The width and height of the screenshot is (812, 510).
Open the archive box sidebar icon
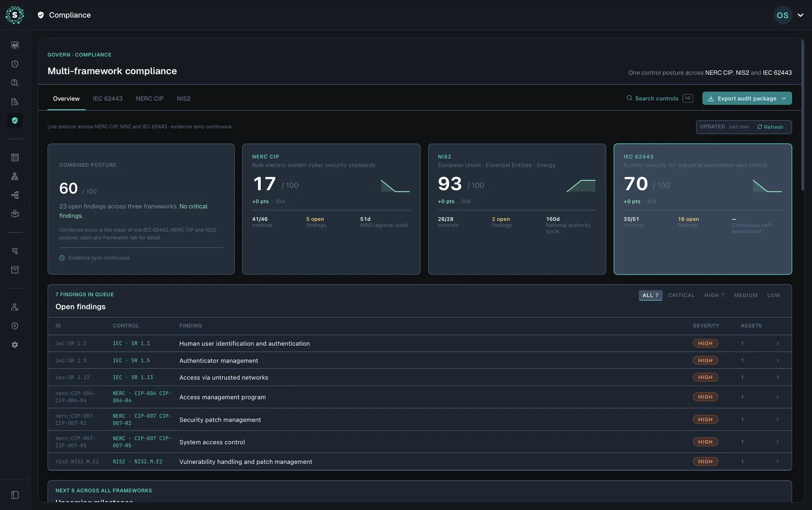click(15, 270)
